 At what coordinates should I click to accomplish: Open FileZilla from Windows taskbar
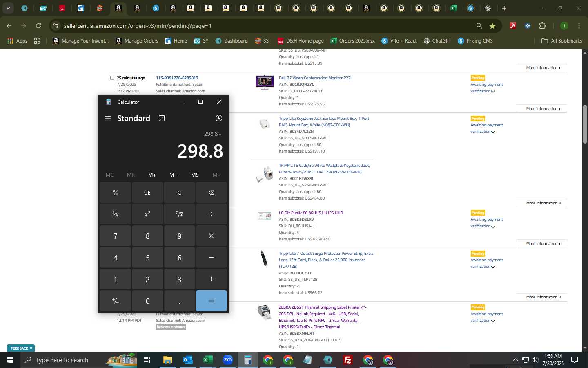tap(348, 360)
